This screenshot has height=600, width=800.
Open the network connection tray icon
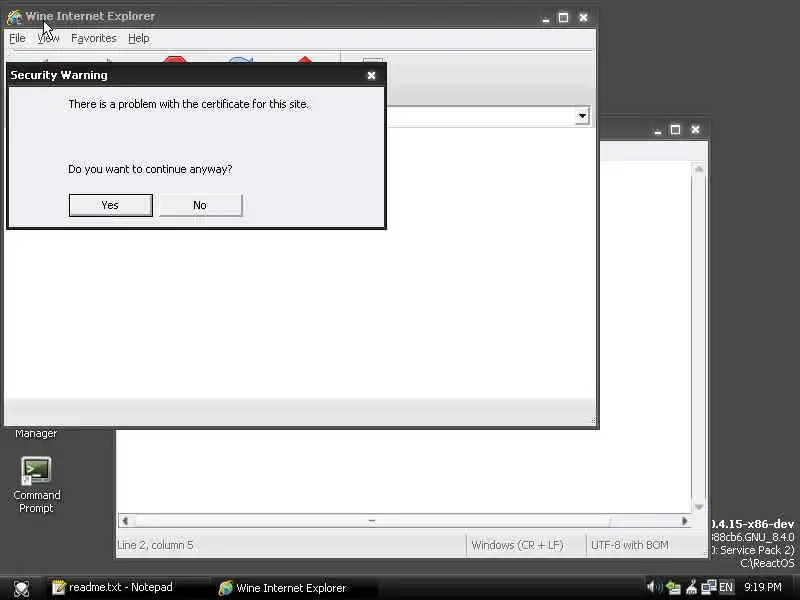coord(709,588)
